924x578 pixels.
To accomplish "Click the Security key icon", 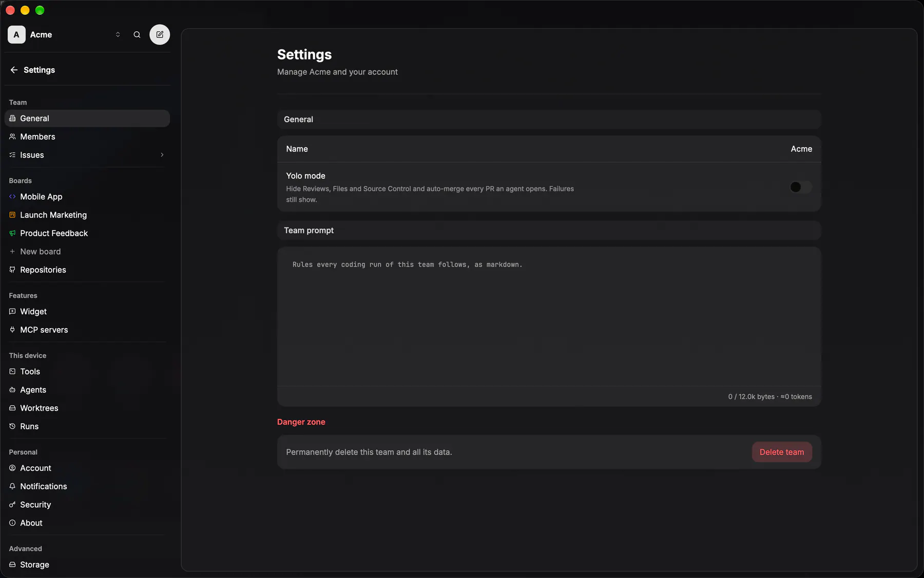I will coord(12,505).
